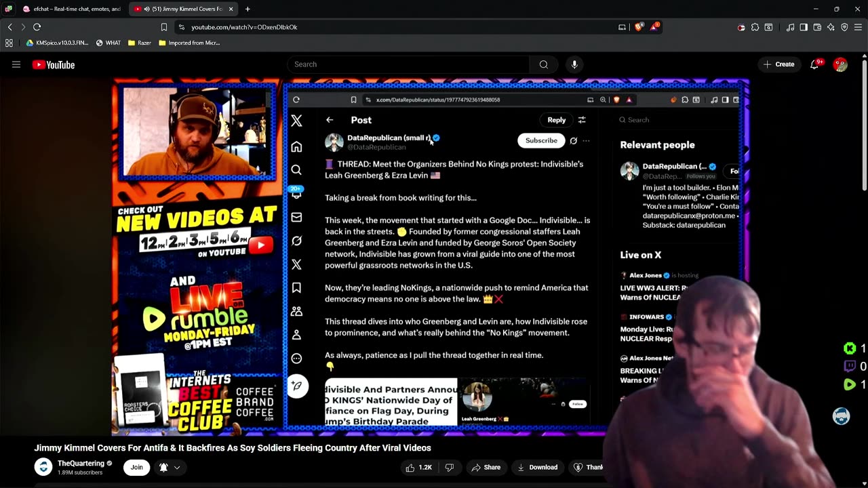Click the Share button
The image size is (868, 488).
click(486, 467)
